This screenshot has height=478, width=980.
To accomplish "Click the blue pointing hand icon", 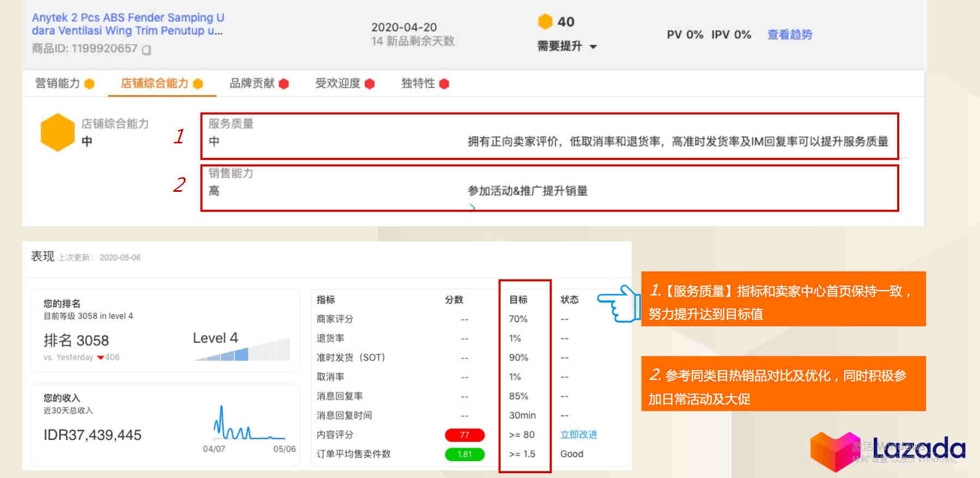I will pyautogui.click(x=619, y=303).
